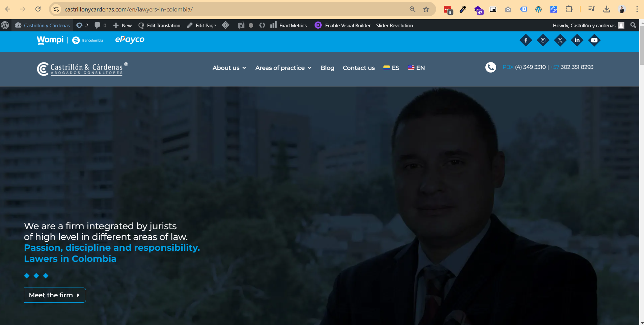Click Edit Translation in admin bar
Screen dimensions: 644x325
[160, 25]
